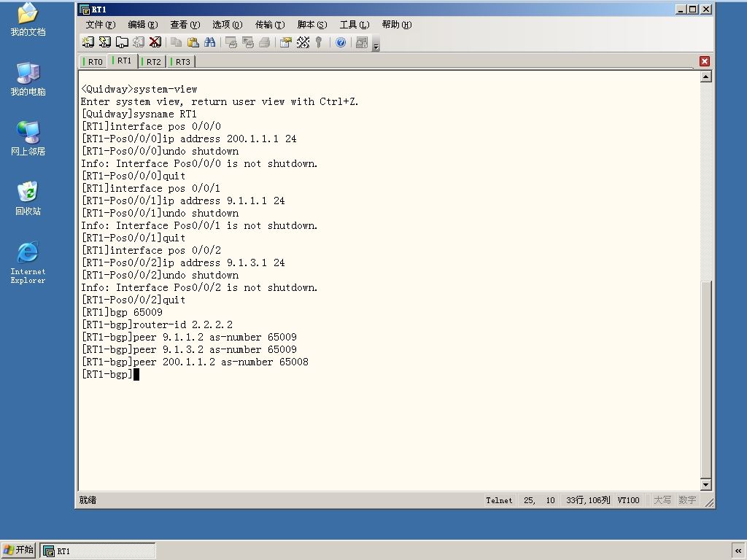
Task: Open the Global Options tools icon
Action: [x=303, y=42]
